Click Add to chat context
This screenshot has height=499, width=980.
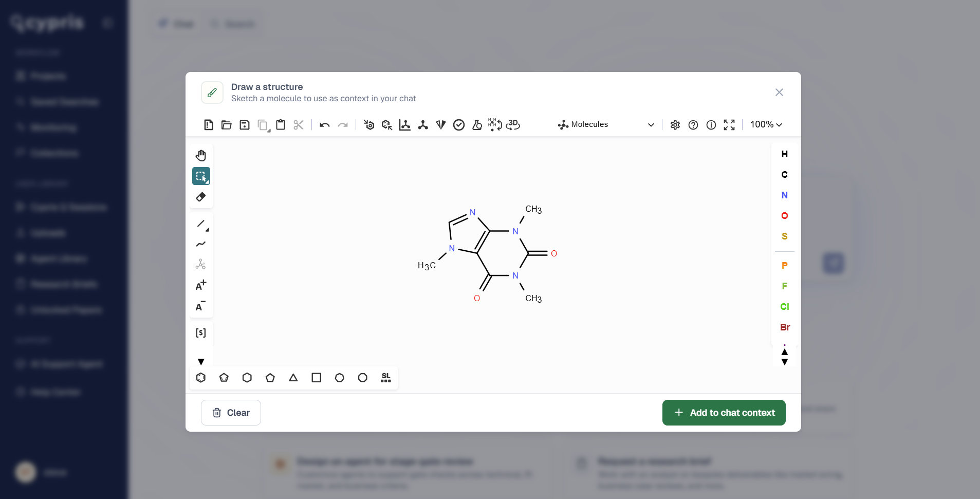pos(724,413)
